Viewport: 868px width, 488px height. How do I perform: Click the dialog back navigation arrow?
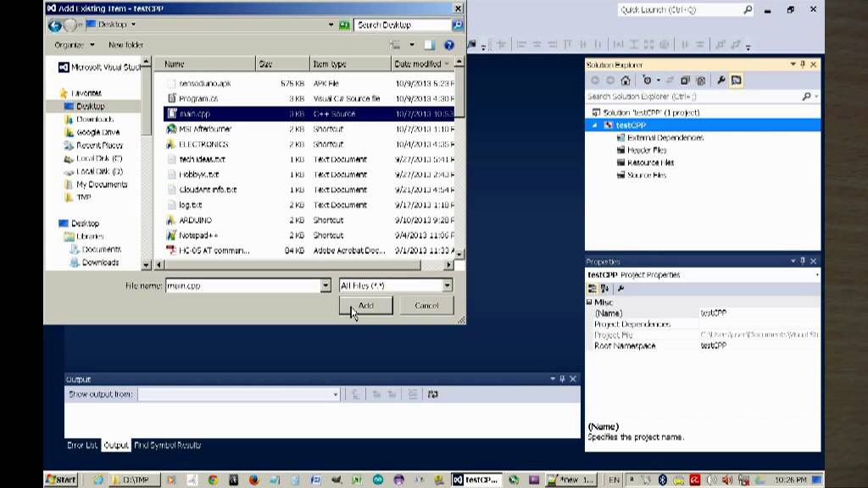[54, 25]
